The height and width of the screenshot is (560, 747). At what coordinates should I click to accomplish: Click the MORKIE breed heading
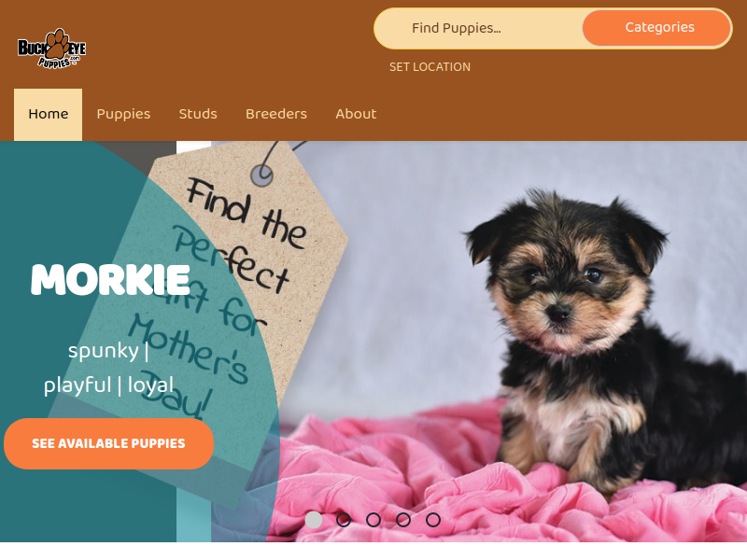(110, 279)
